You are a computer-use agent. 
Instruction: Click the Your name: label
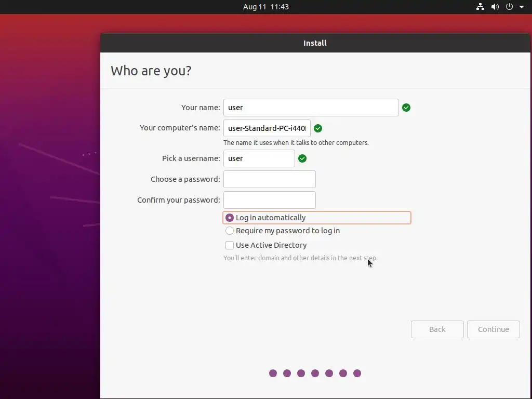pyautogui.click(x=201, y=108)
